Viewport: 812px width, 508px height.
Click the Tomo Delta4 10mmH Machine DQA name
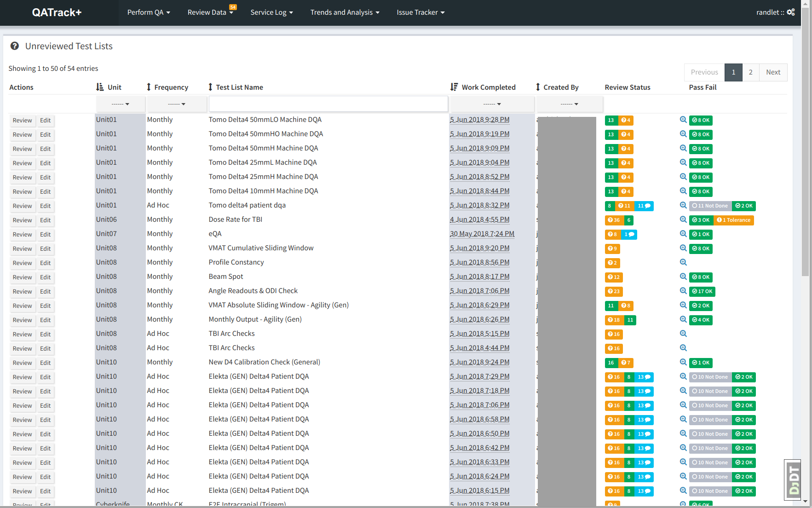tap(263, 191)
